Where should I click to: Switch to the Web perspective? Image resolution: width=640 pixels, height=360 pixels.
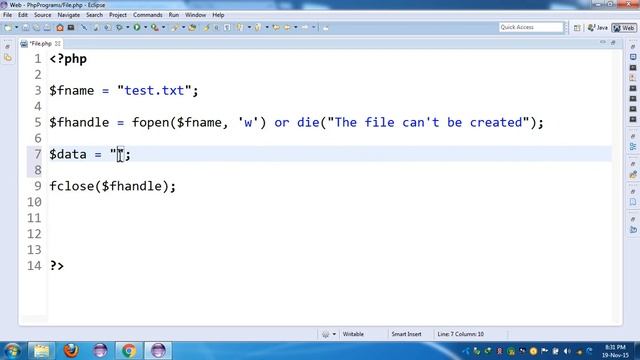(x=624, y=28)
